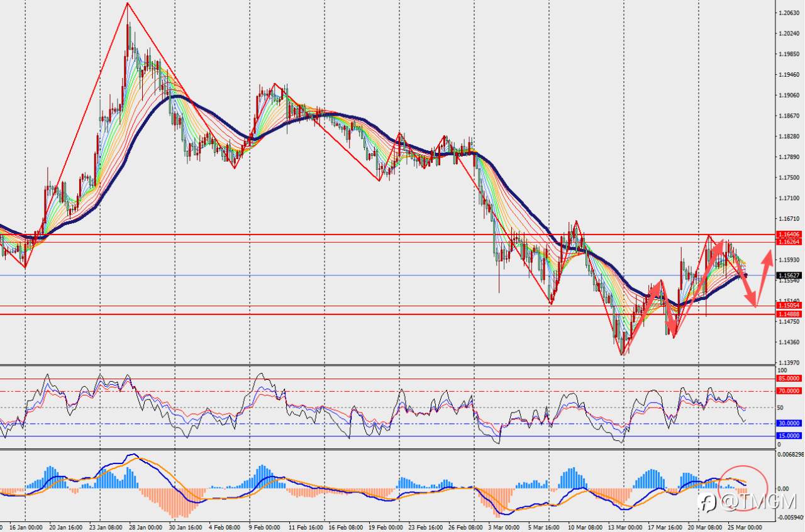This screenshot has height=532, width=805.
Task: Click the 9 Feb 00:00 time axis label
Action: pos(264,527)
